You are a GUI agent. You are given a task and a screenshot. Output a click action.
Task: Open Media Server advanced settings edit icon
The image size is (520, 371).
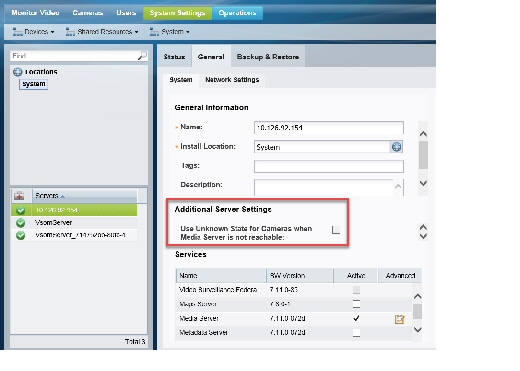click(x=399, y=319)
